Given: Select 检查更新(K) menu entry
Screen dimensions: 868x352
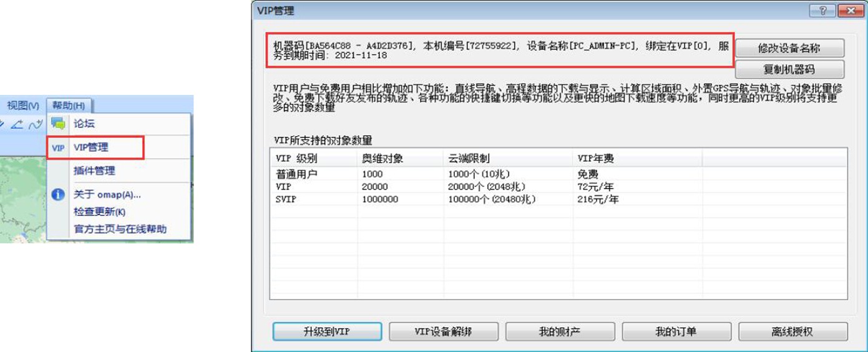Looking at the screenshot, I should pos(99,212).
